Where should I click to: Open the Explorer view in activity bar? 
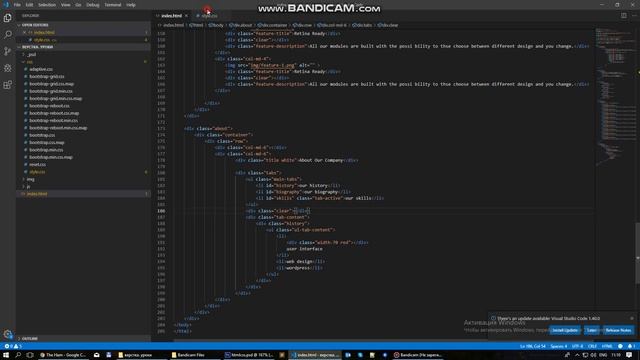pyautogui.click(x=7, y=18)
